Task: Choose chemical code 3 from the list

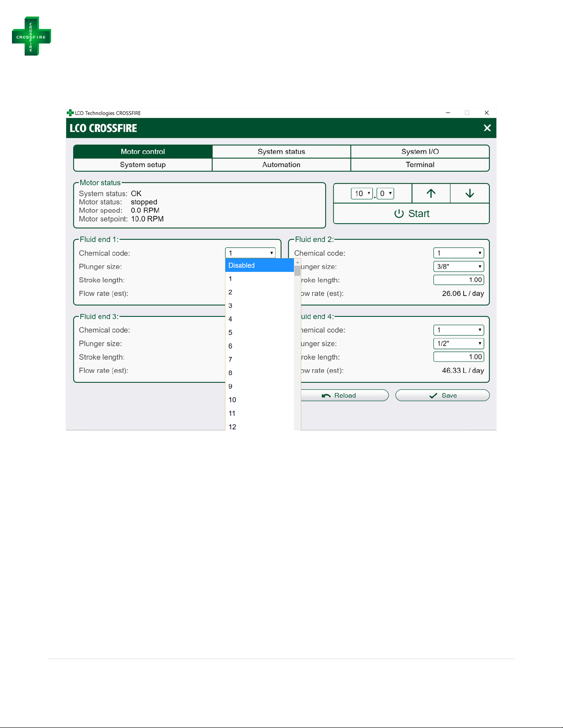Action: coord(260,305)
